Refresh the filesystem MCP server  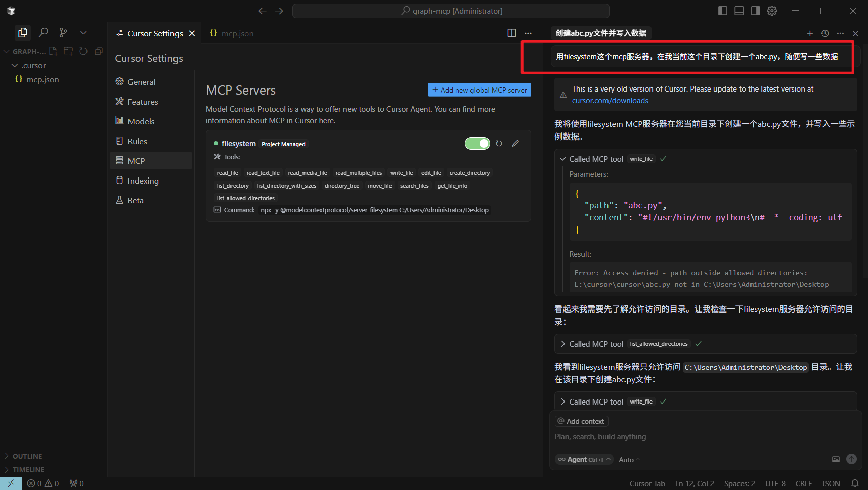tap(499, 144)
